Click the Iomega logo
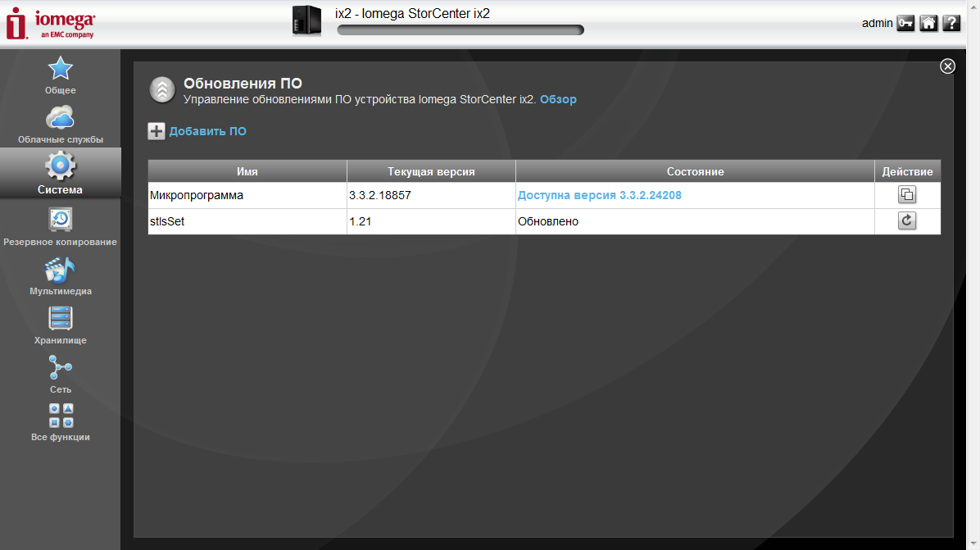The height and width of the screenshot is (550, 980). point(52,24)
